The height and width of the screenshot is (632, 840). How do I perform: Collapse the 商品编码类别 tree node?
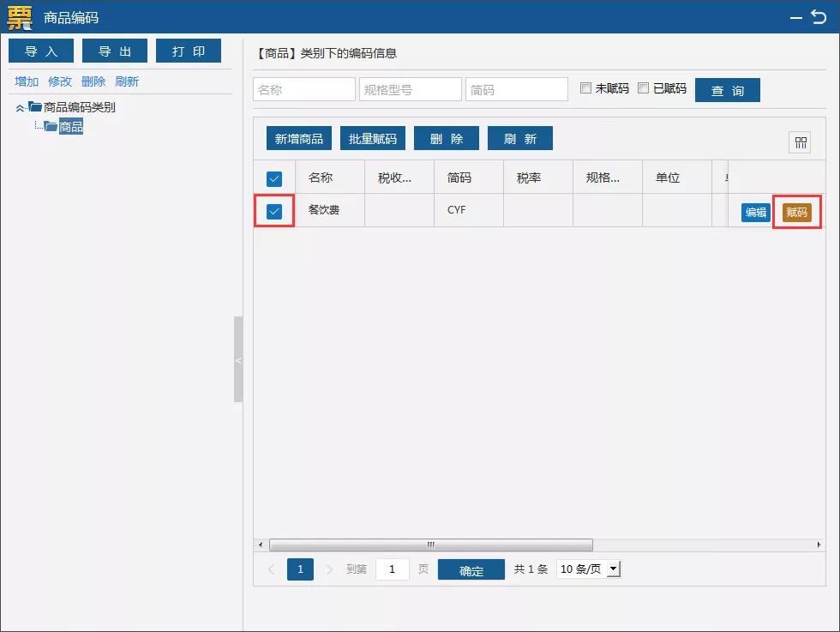click(20, 108)
